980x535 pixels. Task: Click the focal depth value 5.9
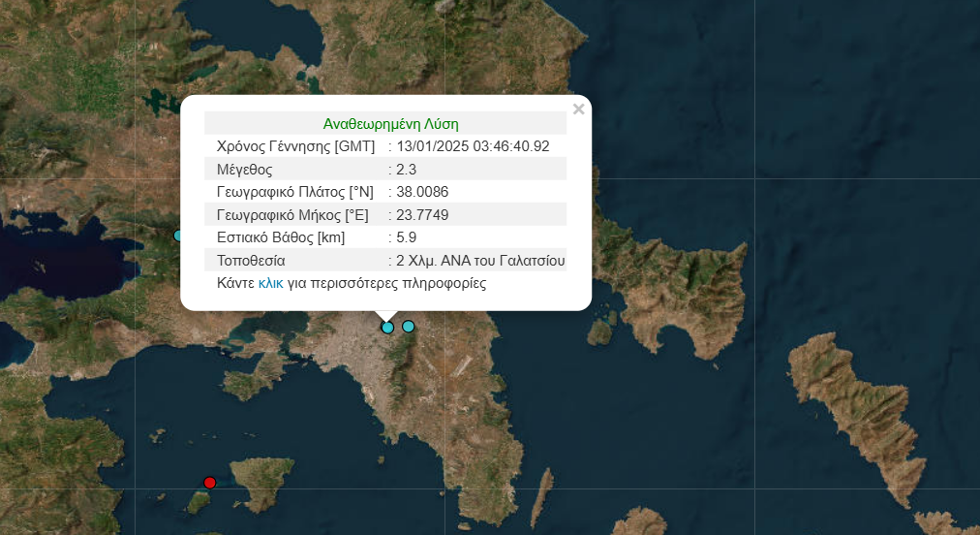[x=407, y=237]
